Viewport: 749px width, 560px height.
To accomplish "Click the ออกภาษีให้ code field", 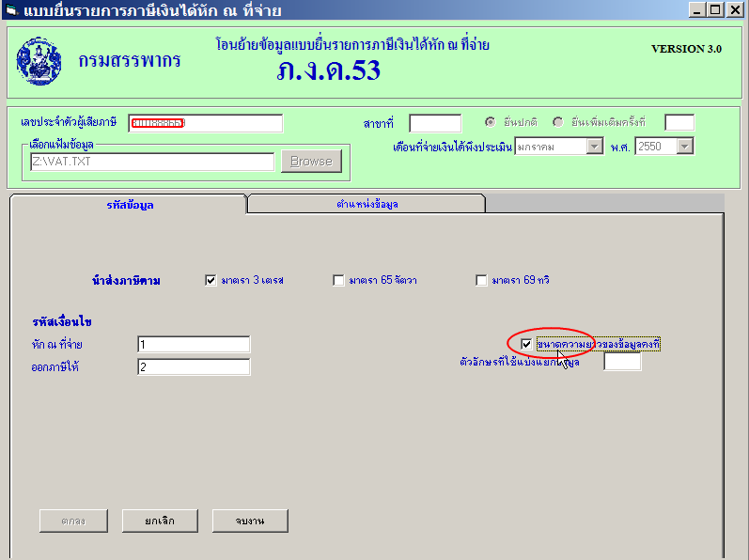I will point(194,366).
